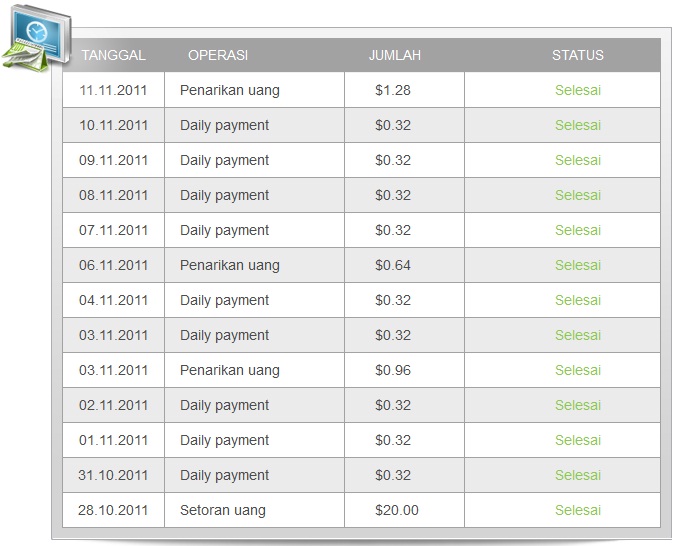Select the date 02.11.2011
Viewport: 677px width, 546px height.
[113, 405]
